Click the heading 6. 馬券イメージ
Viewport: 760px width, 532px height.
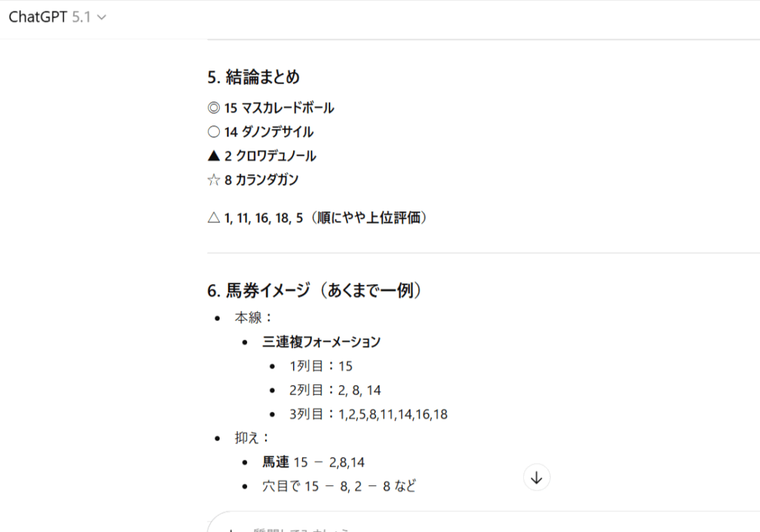pyautogui.click(x=315, y=291)
